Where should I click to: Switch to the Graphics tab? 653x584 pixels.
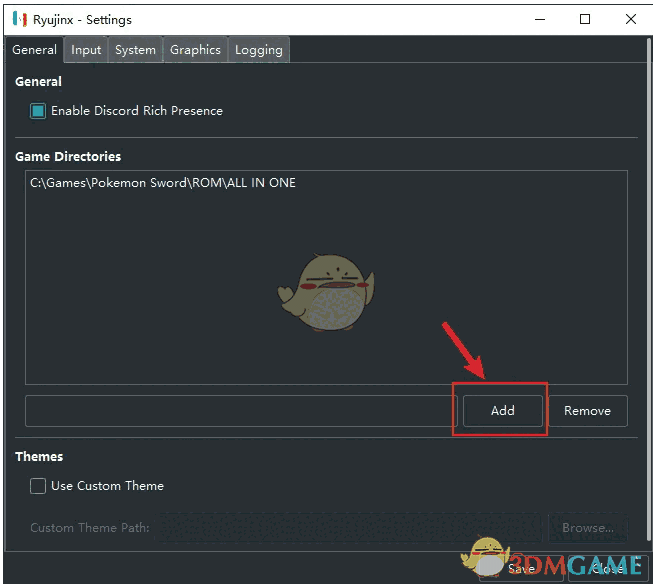pos(195,50)
